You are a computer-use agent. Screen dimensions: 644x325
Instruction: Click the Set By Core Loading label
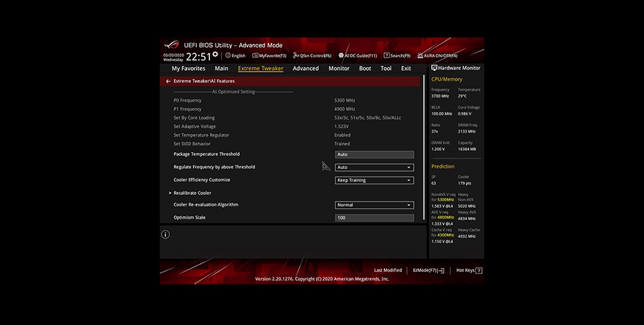coord(194,117)
